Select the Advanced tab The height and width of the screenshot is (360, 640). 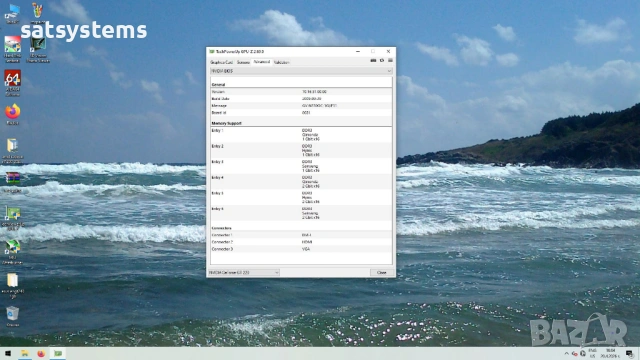point(262,62)
